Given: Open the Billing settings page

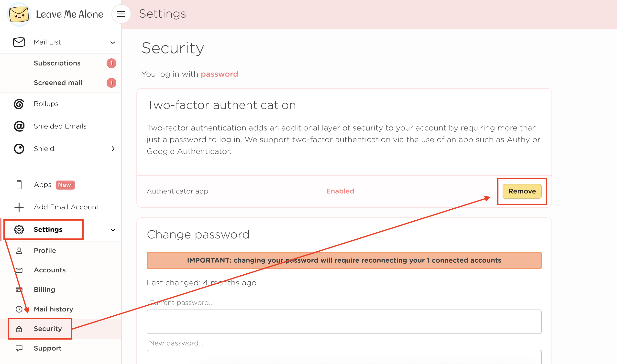Looking at the screenshot, I should pyautogui.click(x=44, y=290).
